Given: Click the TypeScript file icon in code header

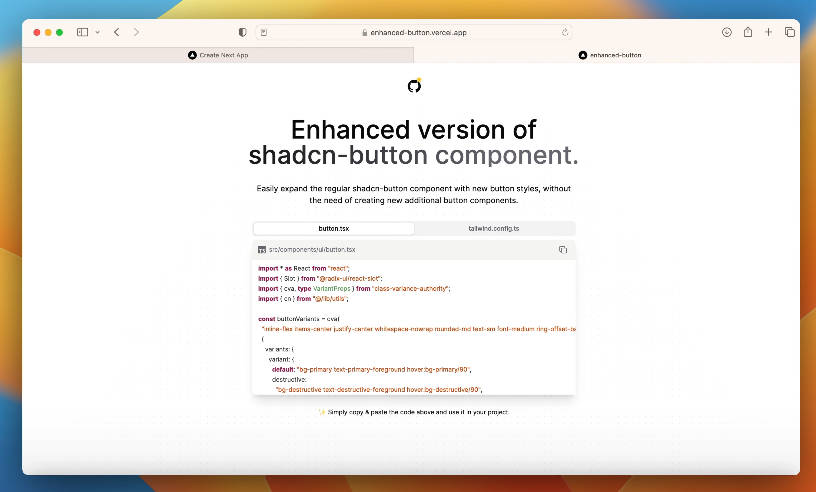Looking at the screenshot, I should (x=262, y=250).
